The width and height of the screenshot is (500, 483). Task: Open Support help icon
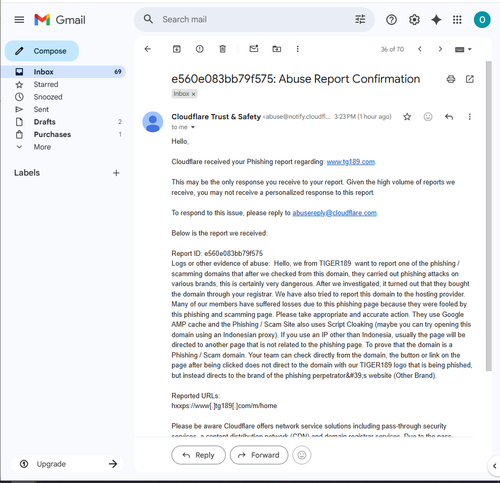[x=391, y=20]
